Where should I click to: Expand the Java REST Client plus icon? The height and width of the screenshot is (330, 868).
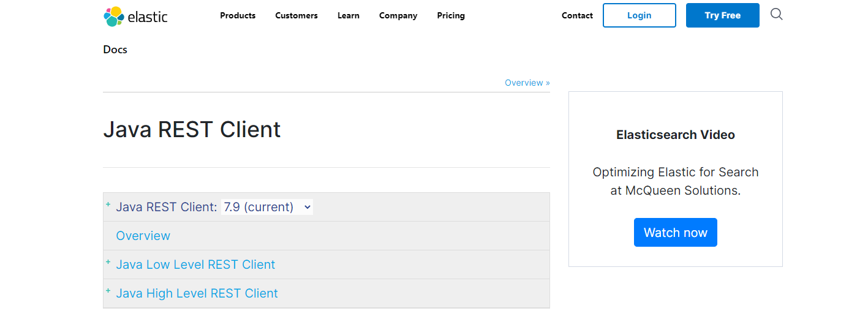(108, 204)
